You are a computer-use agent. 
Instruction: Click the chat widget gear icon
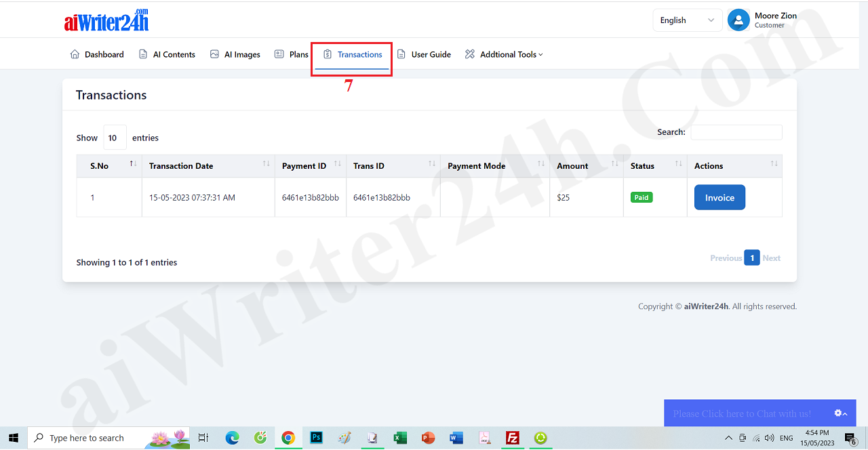click(x=838, y=413)
